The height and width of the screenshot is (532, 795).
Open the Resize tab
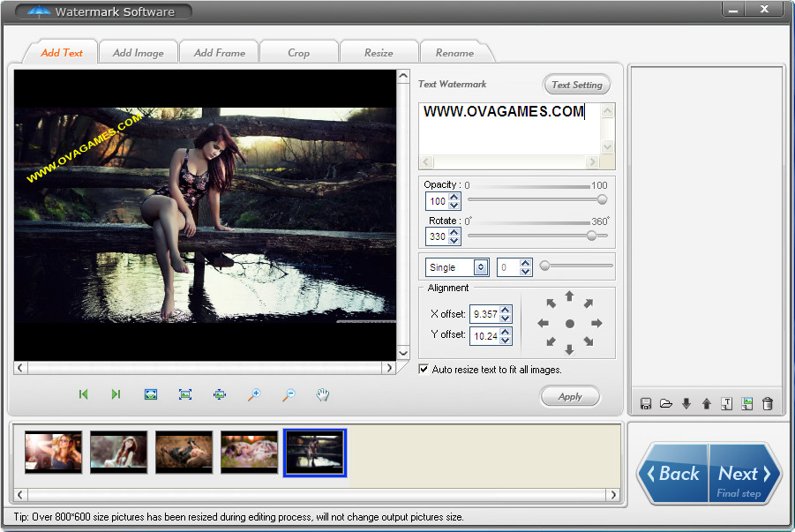point(379,53)
